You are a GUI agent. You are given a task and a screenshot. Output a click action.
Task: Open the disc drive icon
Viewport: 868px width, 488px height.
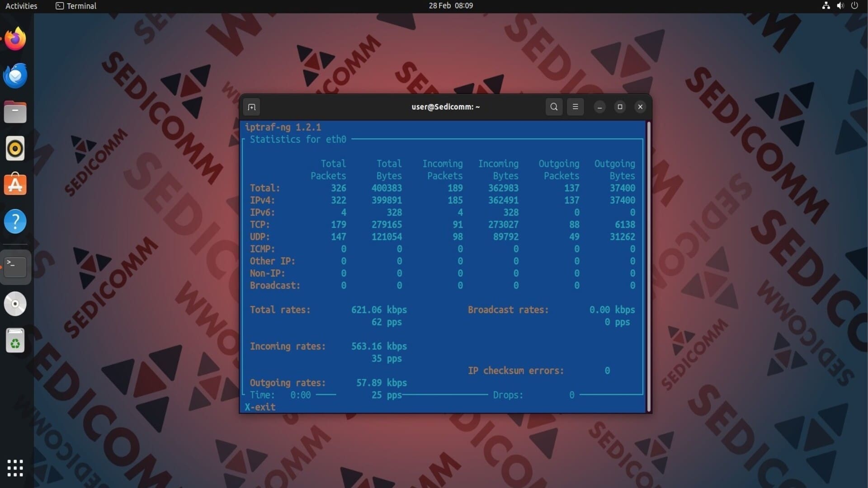tap(15, 304)
